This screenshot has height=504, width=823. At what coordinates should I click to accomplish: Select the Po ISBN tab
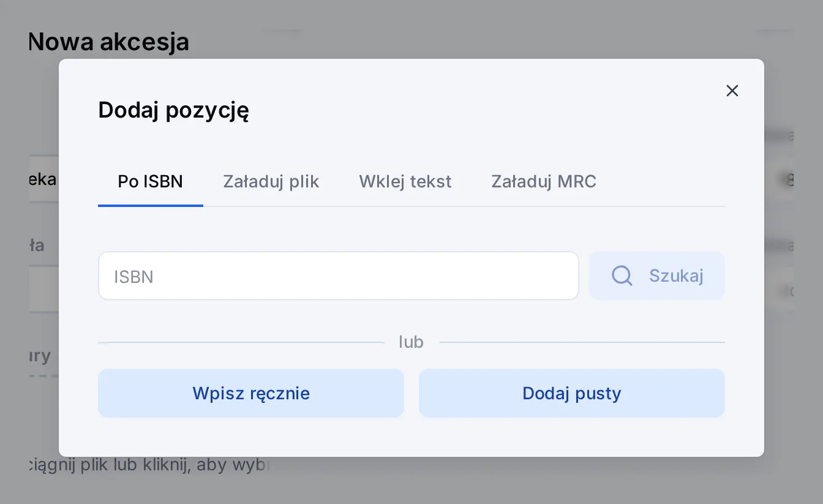(151, 182)
